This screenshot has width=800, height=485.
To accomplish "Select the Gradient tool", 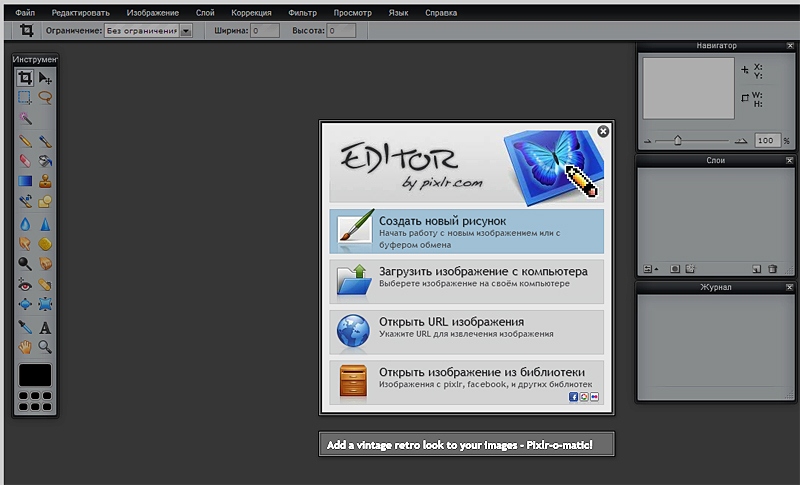I will point(24,181).
